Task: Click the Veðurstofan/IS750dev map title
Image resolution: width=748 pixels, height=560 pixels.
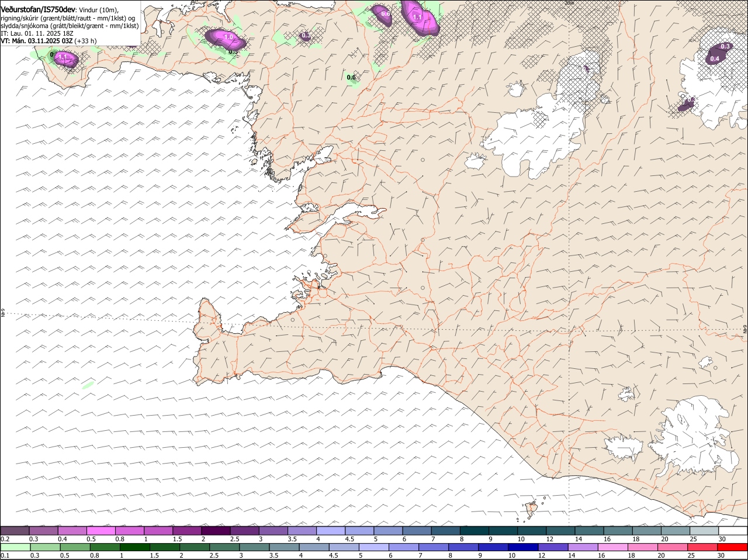Action: [37, 9]
